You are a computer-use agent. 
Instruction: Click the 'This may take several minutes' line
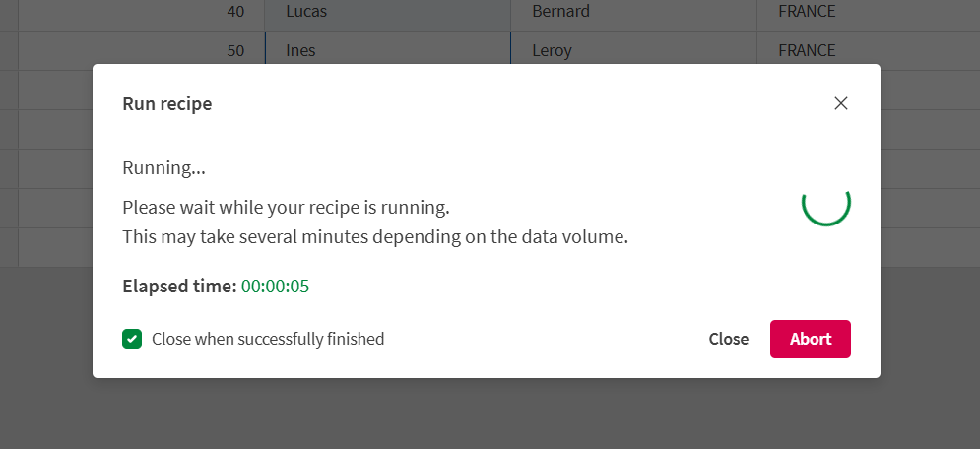point(374,237)
